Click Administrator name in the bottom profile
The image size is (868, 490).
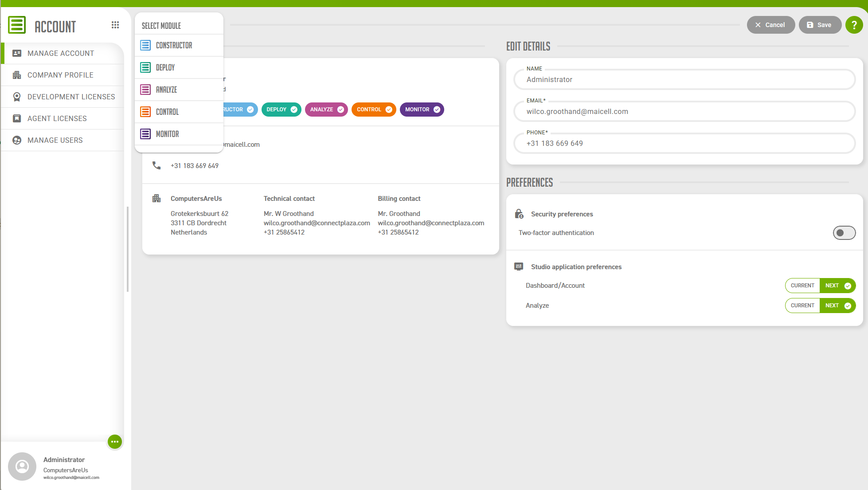click(64, 460)
